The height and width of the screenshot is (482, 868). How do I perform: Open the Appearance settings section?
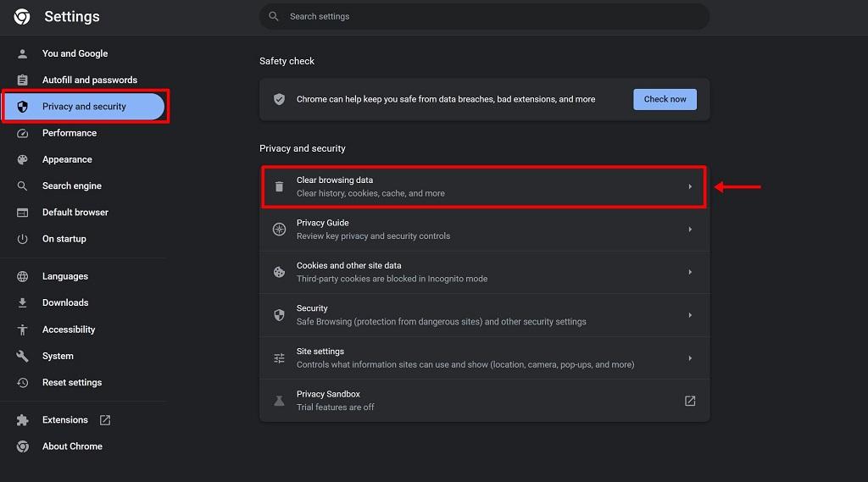click(x=83, y=160)
